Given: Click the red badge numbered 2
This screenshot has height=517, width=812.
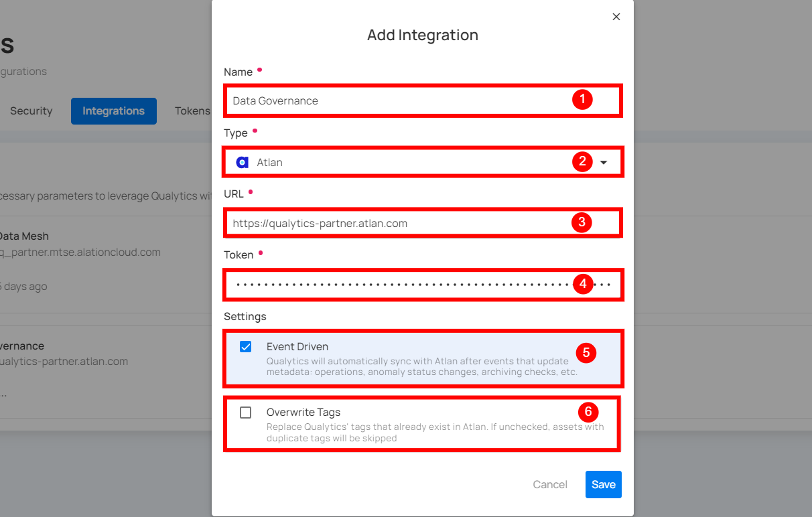Looking at the screenshot, I should pyautogui.click(x=582, y=161).
